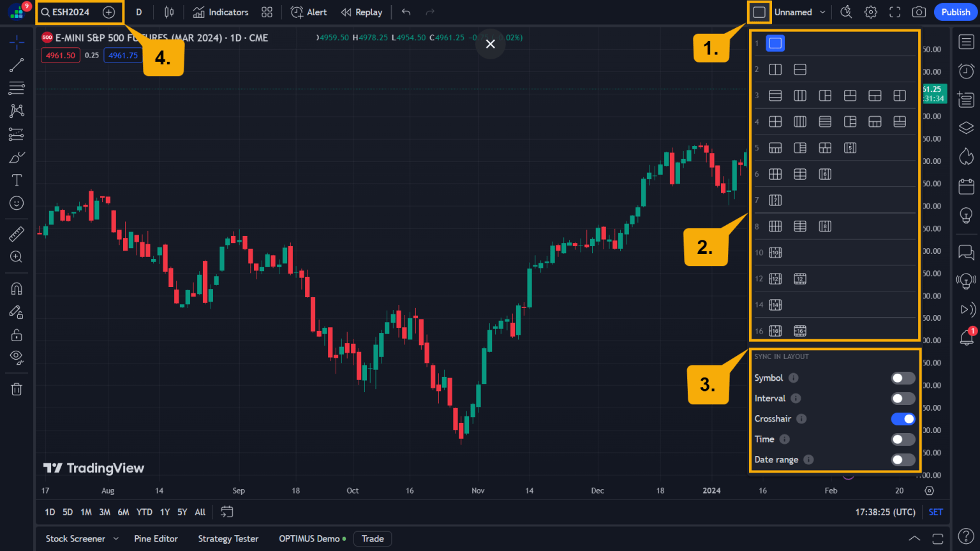Disable Crosshair sync in layout
Image resolution: width=980 pixels, height=551 pixels.
[903, 418]
